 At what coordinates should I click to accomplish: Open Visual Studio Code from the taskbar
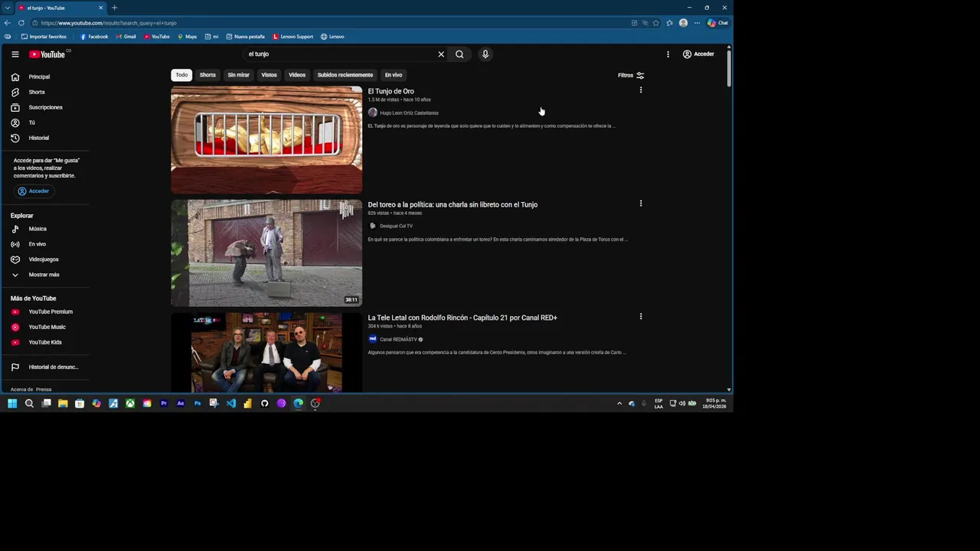(230, 403)
